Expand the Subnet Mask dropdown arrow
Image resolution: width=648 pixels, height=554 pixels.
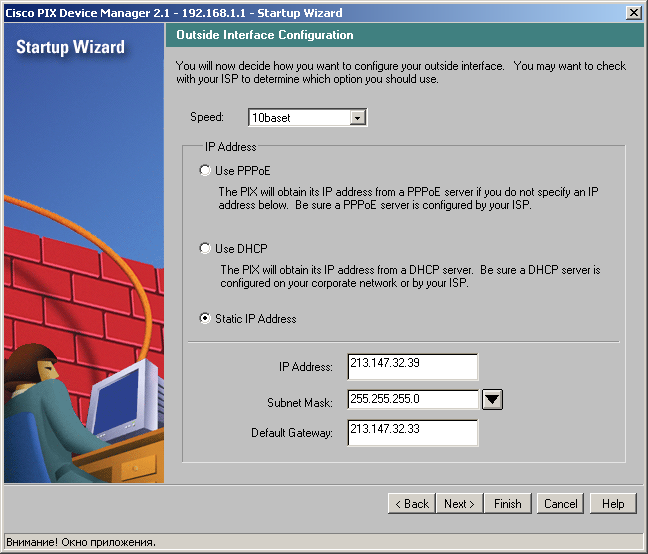(x=492, y=399)
